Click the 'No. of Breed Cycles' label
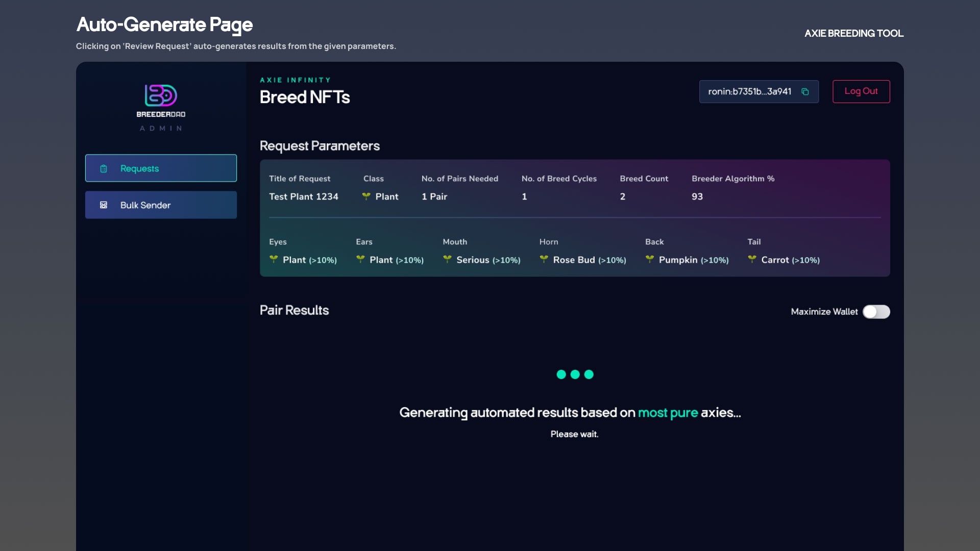980x551 pixels. [x=559, y=179]
